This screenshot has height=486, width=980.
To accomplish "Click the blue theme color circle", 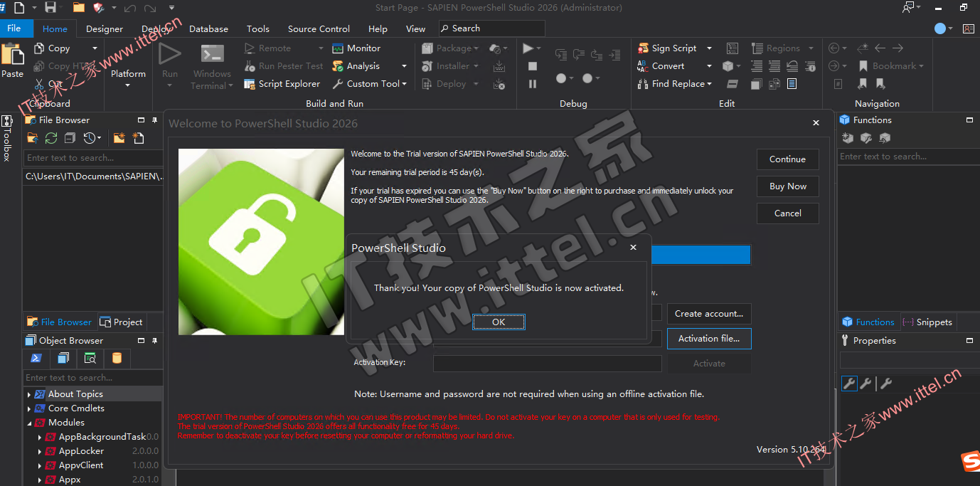I will click(940, 28).
